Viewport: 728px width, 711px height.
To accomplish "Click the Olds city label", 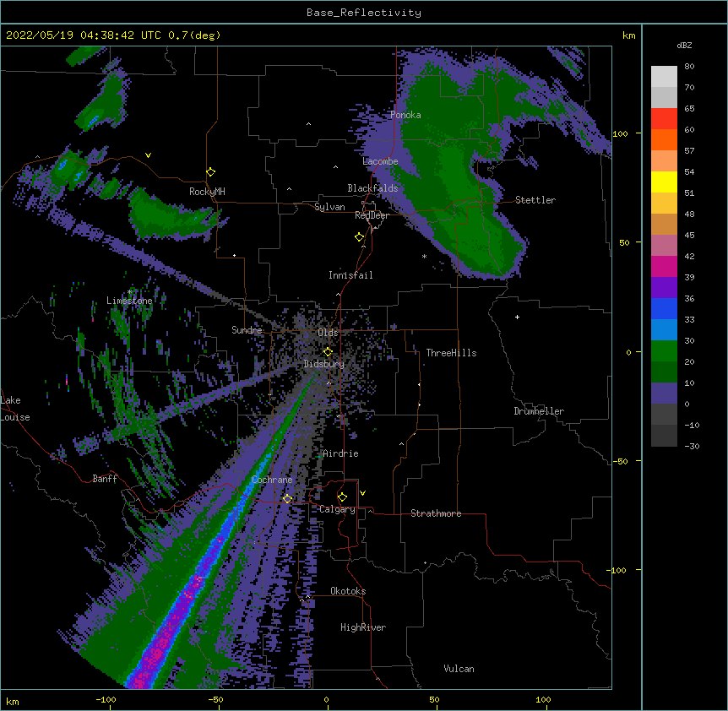I will pos(328,333).
